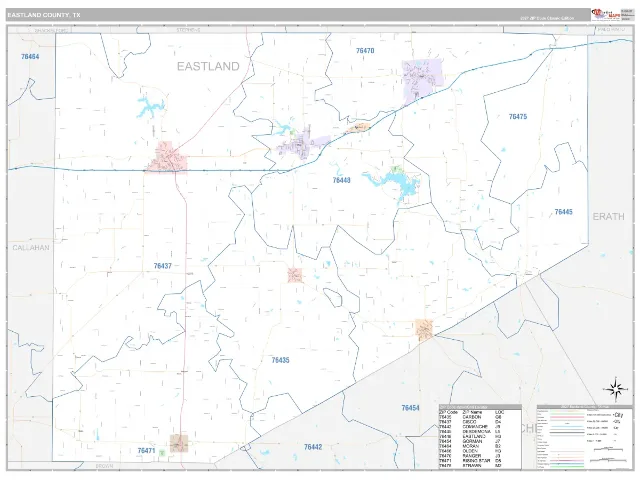Click the blue lake north of Cisco

pos(150,107)
